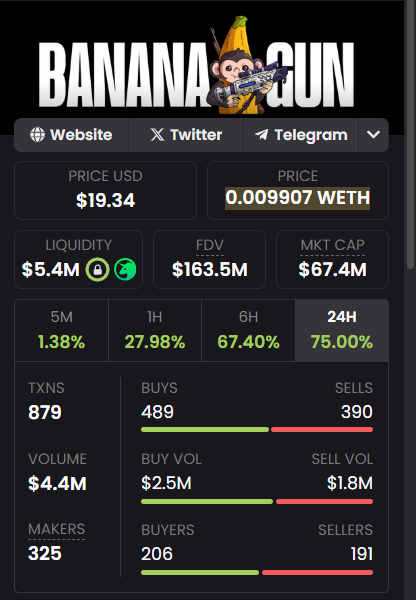Click the 0.009907 WETH price value
This screenshot has height=600, width=416.
pos(297,198)
